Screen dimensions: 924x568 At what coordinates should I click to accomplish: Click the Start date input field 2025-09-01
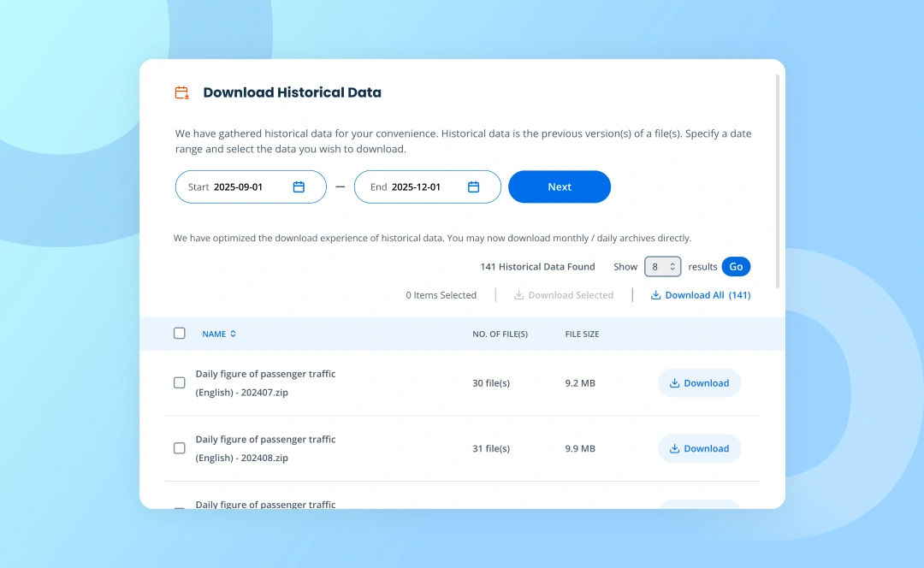[251, 186]
